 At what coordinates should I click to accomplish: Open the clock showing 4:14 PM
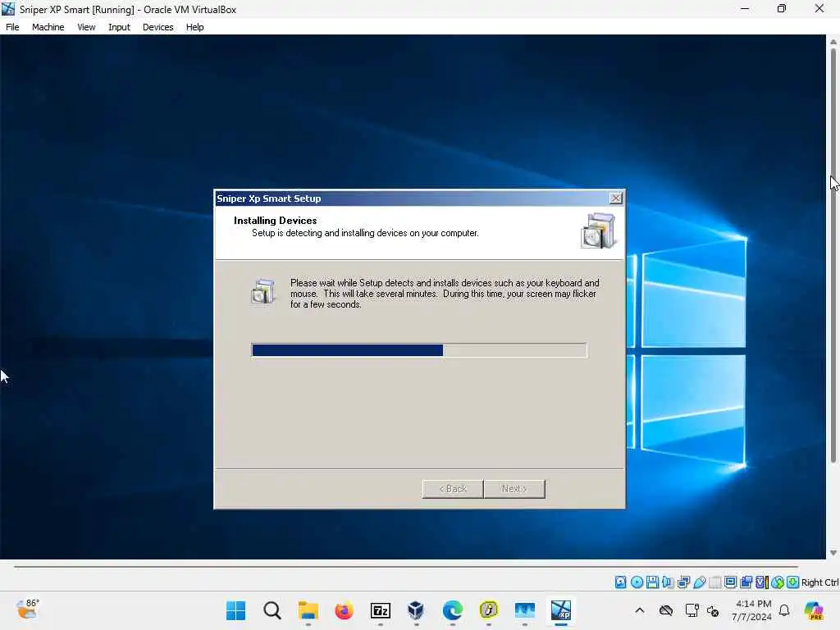coord(753,610)
